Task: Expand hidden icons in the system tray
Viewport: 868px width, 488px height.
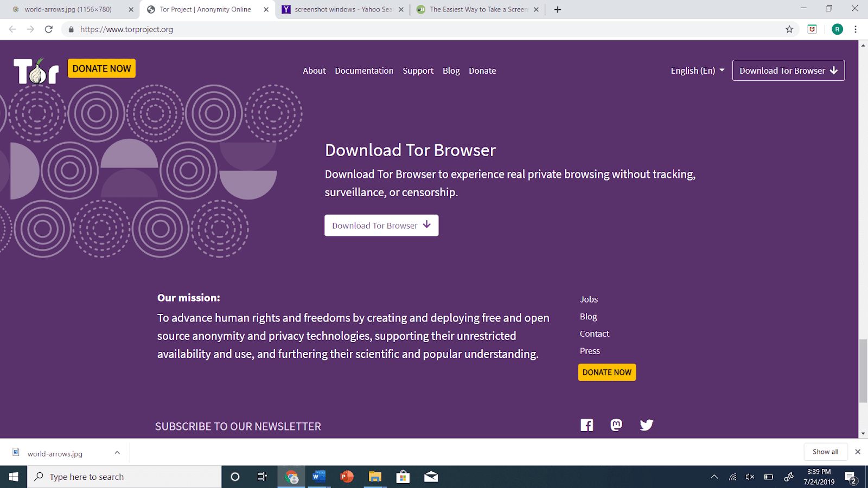Action: tap(714, 477)
